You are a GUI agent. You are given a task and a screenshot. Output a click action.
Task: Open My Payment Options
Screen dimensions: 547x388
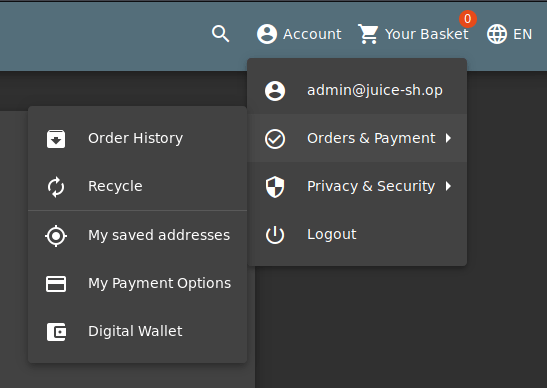tap(137, 283)
